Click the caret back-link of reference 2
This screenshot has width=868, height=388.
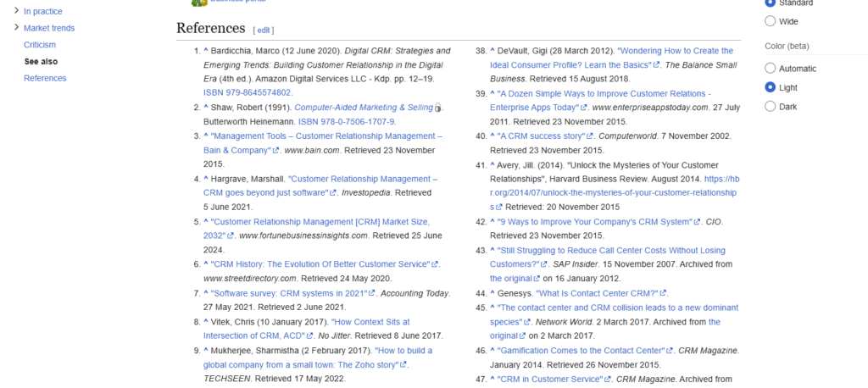click(206, 108)
